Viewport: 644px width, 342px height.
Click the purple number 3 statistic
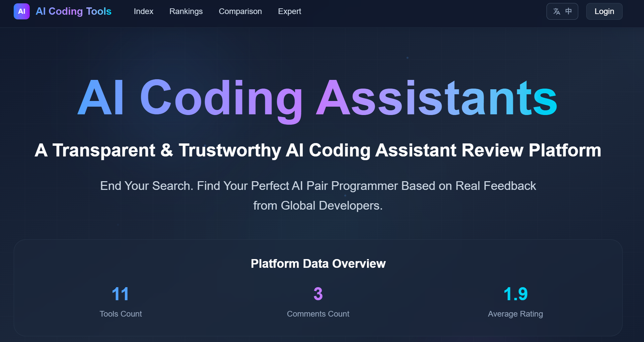point(318,294)
